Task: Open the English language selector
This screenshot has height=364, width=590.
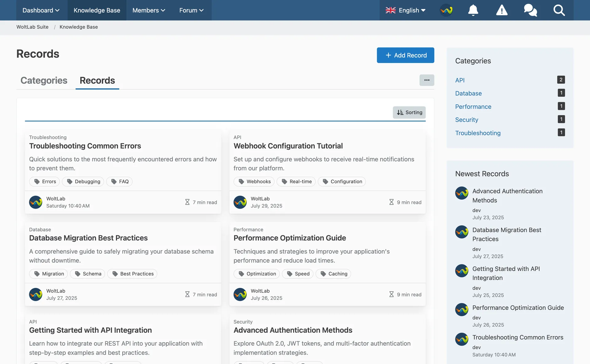Action: click(x=405, y=10)
